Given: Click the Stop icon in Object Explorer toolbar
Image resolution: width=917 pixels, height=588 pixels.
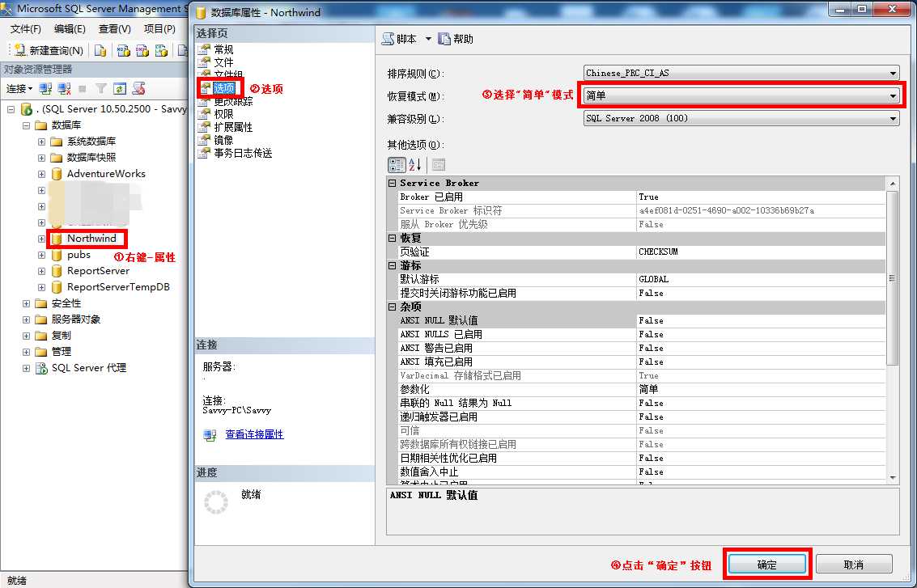Looking at the screenshot, I should click(83, 89).
